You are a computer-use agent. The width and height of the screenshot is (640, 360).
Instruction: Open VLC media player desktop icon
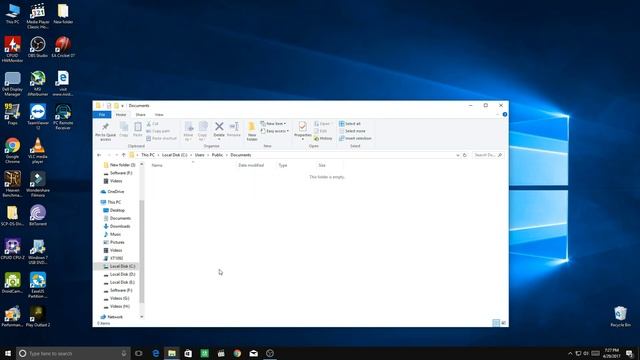(38, 151)
